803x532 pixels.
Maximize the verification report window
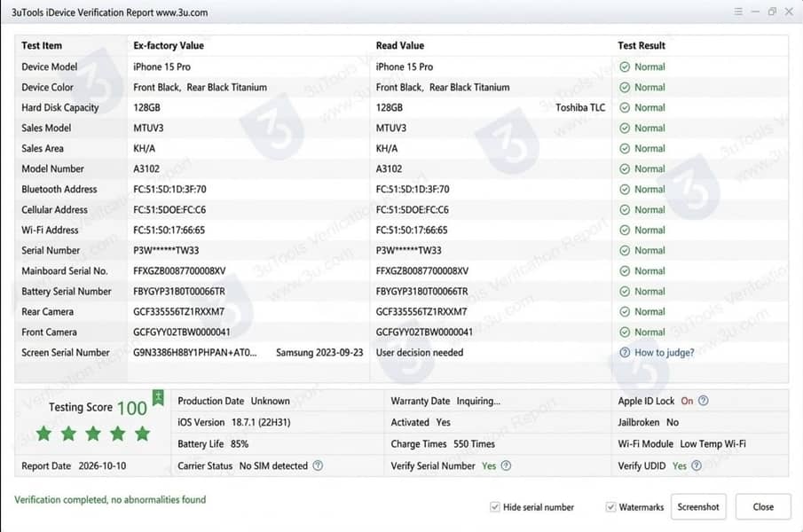(772, 12)
